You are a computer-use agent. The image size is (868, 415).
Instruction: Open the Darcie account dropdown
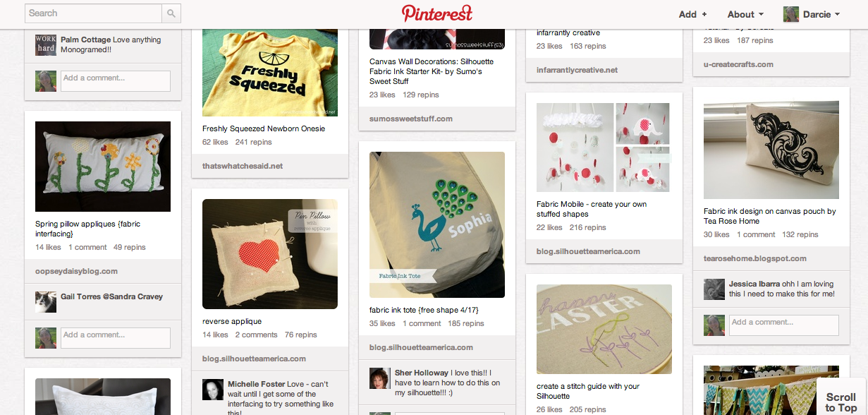click(821, 14)
